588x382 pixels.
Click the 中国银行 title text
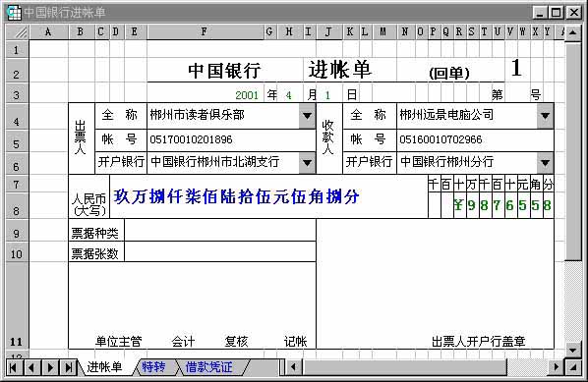(x=224, y=71)
